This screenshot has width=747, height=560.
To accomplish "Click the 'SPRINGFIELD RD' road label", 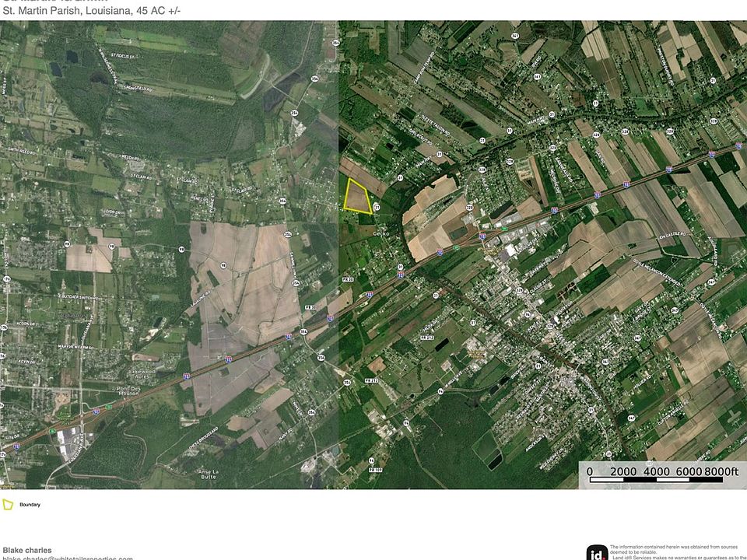I will [138, 88].
